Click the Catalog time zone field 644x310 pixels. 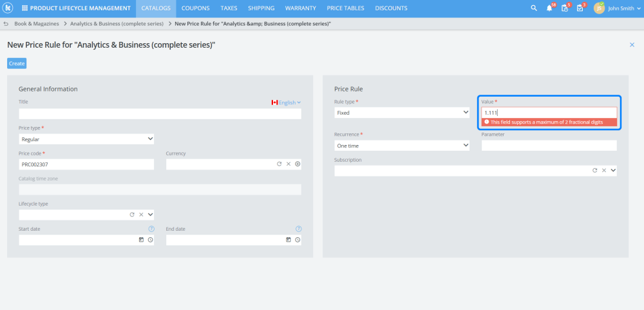[160, 189]
